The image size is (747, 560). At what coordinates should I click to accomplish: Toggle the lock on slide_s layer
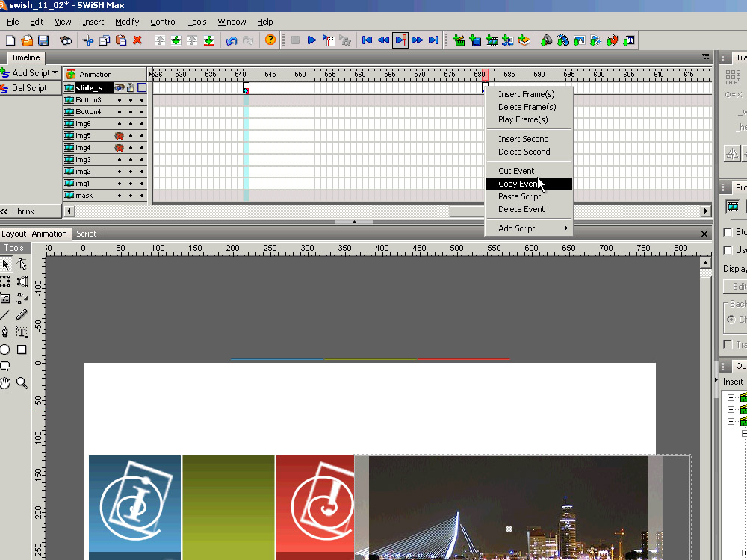[x=130, y=87]
